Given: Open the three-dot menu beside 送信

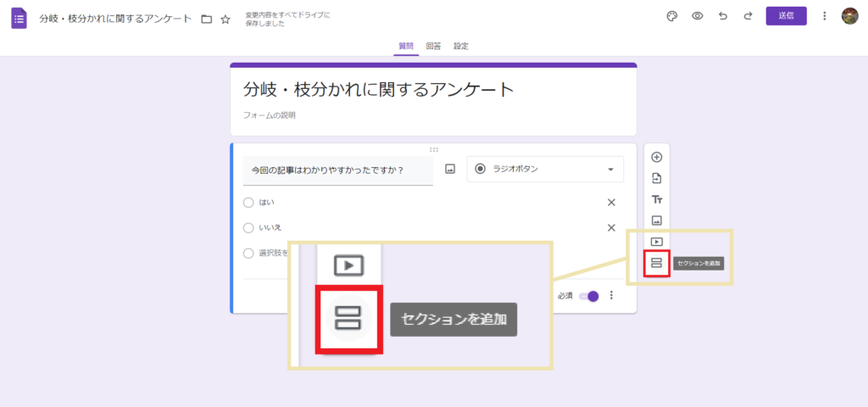Looking at the screenshot, I should tap(824, 16).
